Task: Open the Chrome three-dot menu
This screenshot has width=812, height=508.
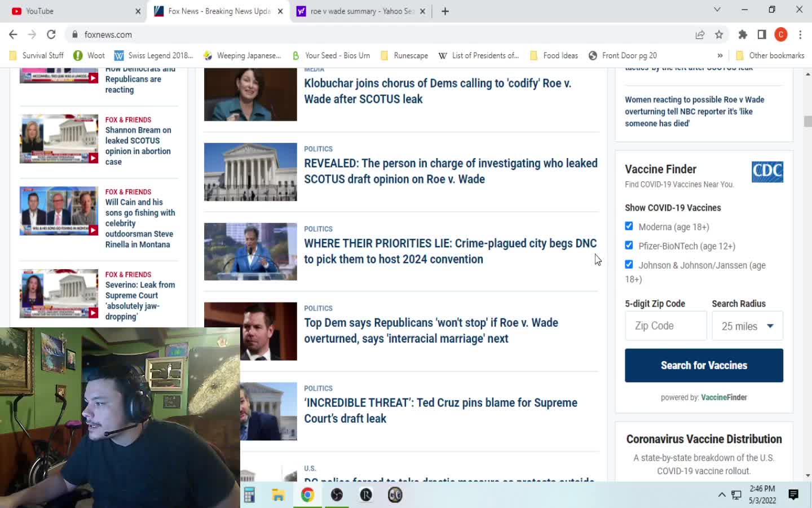Action: click(x=800, y=34)
